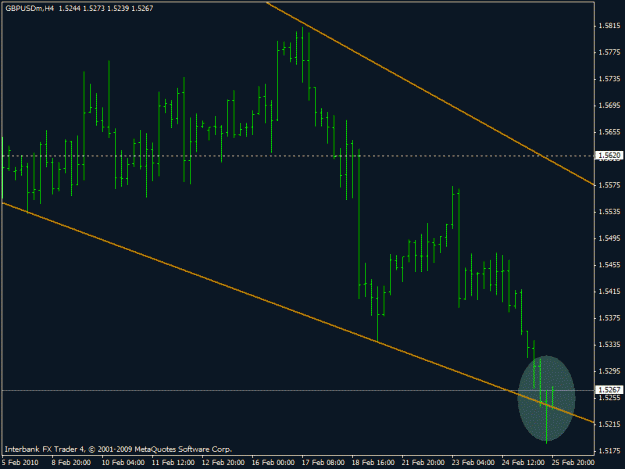Image resolution: width=625 pixels, height=469 pixels.
Task: Click the 1.5535 price axis value
Action: (609, 212)
